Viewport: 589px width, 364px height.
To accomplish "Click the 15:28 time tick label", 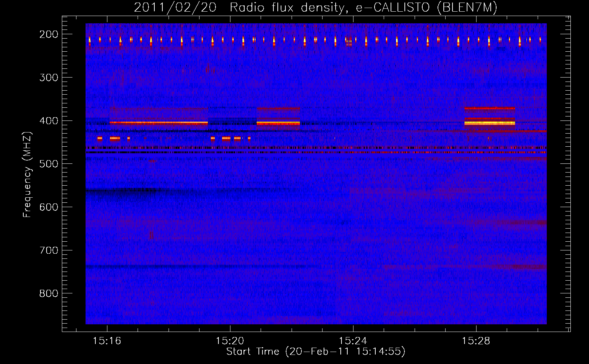I will 476,341.
